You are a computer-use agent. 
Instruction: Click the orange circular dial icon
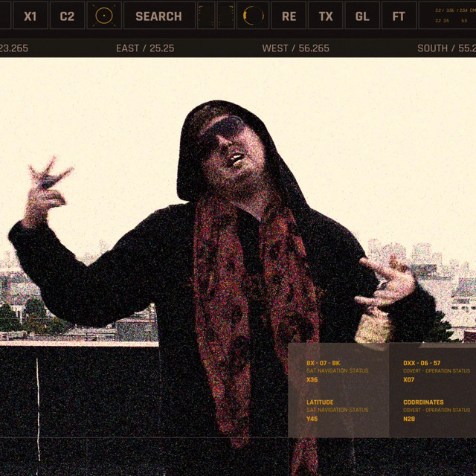pos(253,16)
